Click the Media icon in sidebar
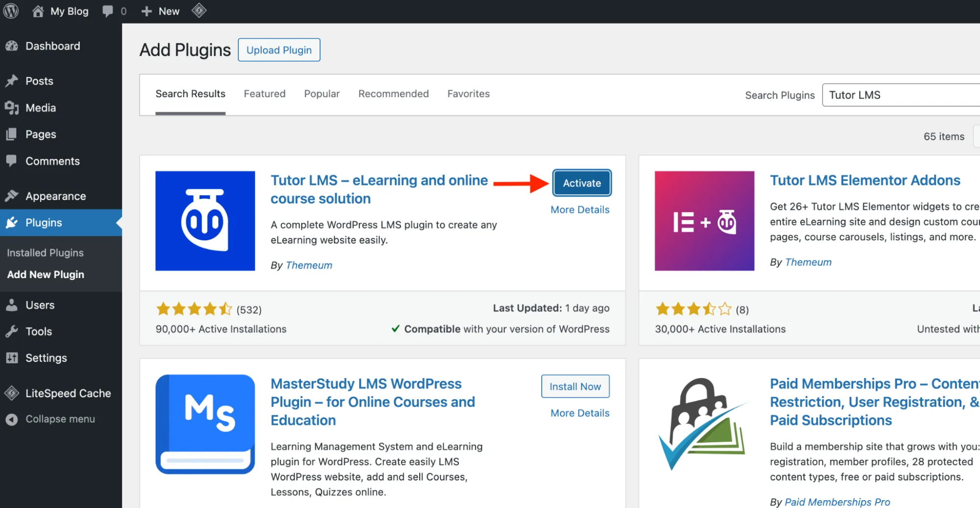Viewport: 980px width, 508px height. tap(12, 107)
